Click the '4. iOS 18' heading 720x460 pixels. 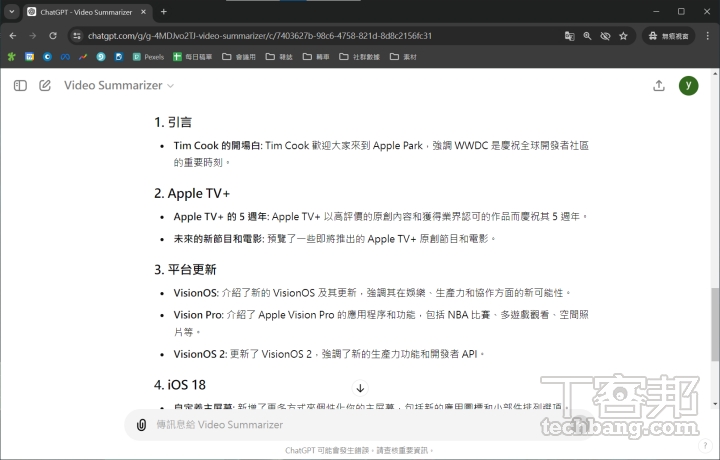[x=180, y=385]
